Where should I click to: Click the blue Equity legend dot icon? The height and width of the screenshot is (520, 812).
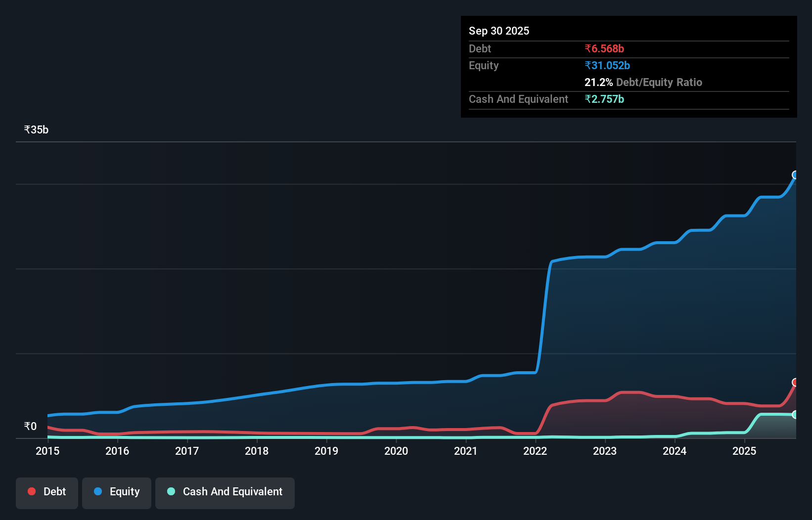(x=98, y=491)
